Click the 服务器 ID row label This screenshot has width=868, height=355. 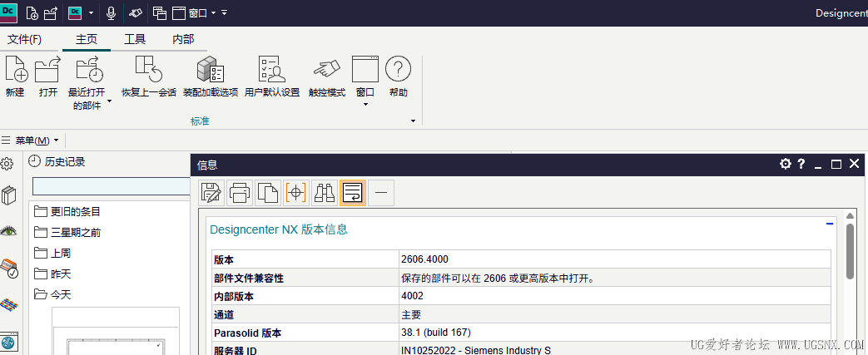[236, 350]
